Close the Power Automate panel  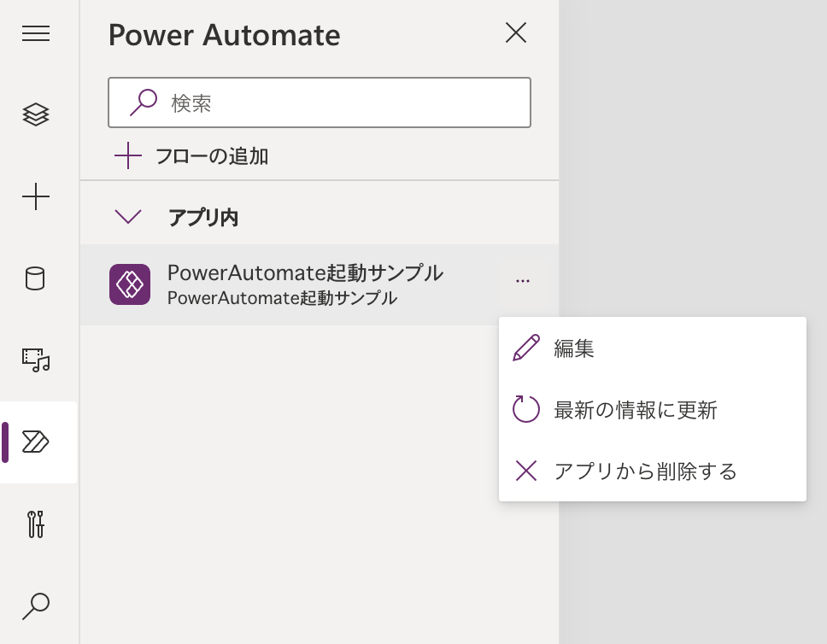(x=516, y=32)
